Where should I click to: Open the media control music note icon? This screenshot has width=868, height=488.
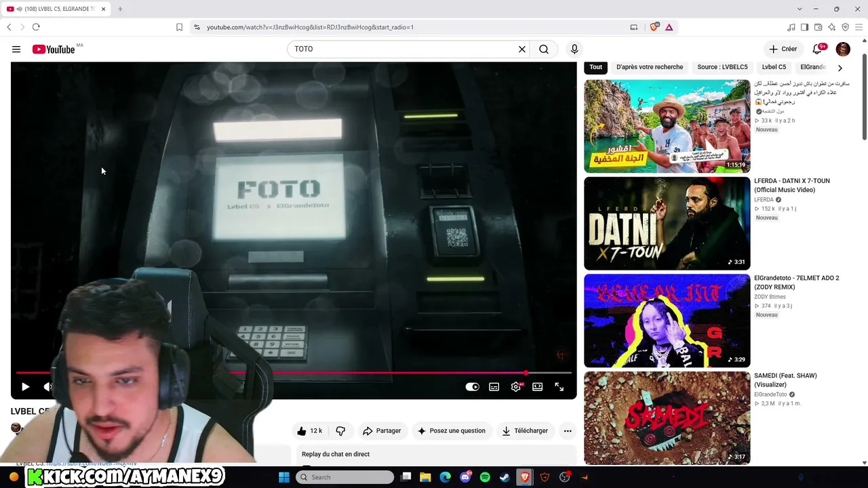tap(791, 27)
